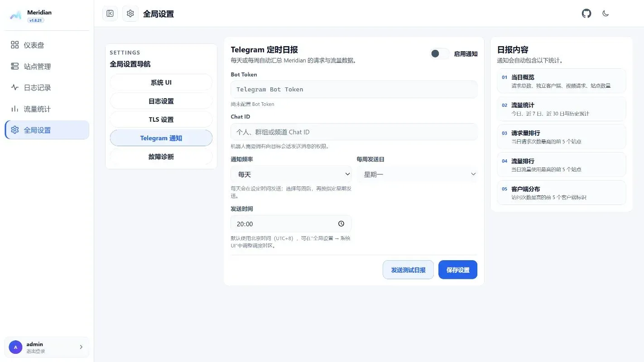Open the 通知频率 dropdown showing 每天

(x=291, y=174)
